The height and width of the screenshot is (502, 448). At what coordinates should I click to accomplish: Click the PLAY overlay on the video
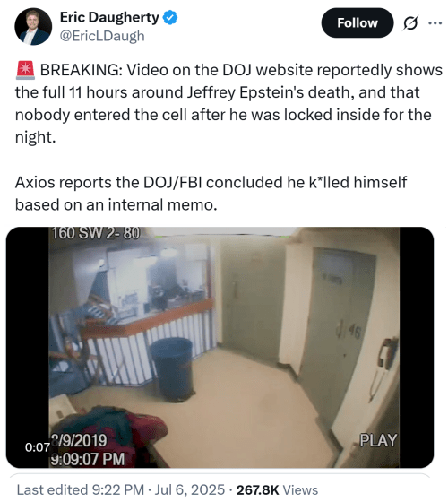pos(378,440)
